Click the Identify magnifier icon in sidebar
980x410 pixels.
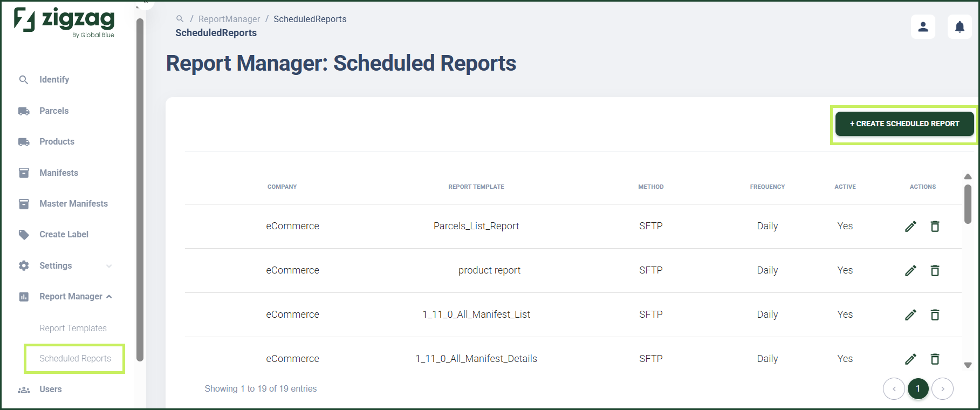coord(24,80)
